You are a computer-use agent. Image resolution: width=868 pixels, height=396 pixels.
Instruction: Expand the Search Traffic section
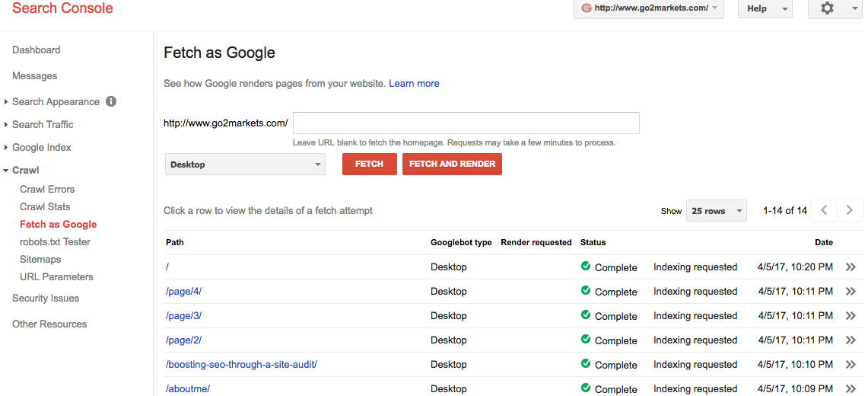tap(43, 125)
